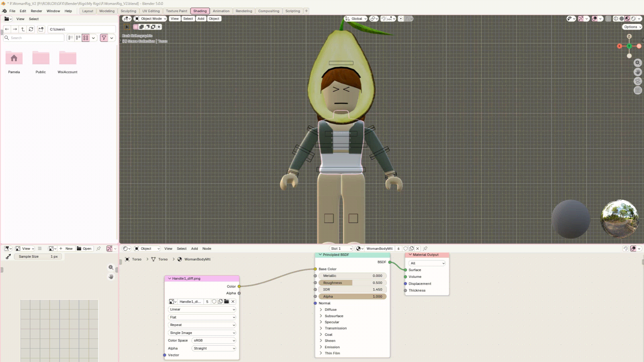Open the viewport Options dropdown
This screenshot has height=362, width=644.
pyautogui.click(x=632, y=27)
